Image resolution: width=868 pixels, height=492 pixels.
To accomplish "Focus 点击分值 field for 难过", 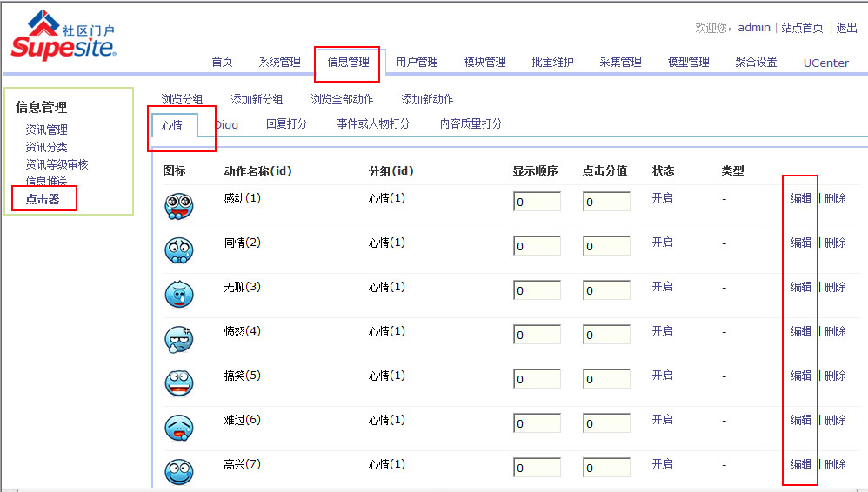I will (607, 422).
